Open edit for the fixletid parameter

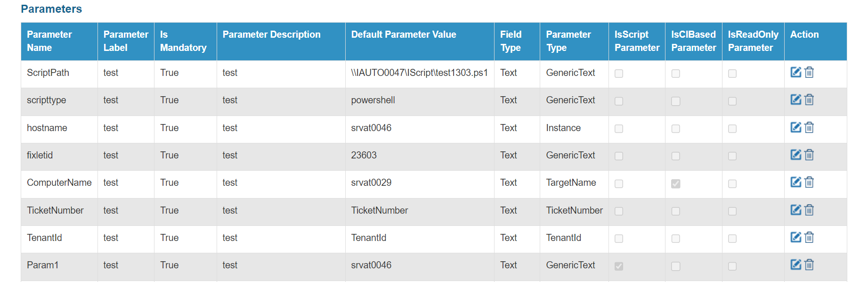click(x=795, y=155)
